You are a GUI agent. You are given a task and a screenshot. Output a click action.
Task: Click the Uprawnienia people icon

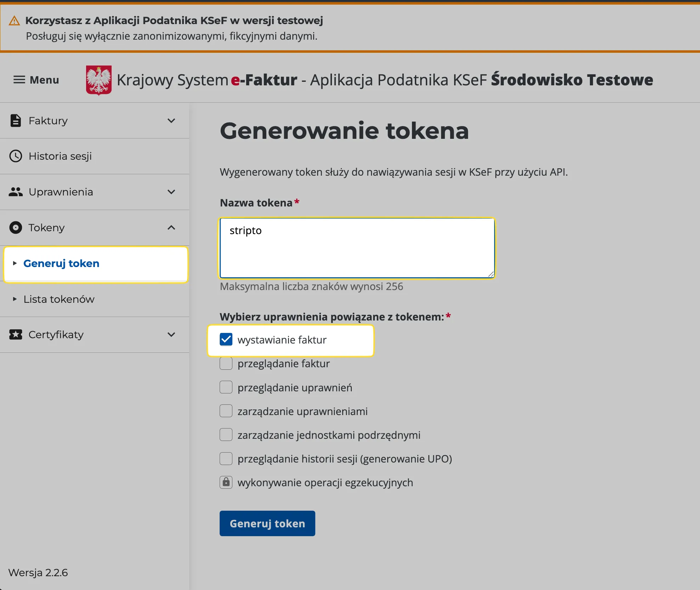[x=16, y=192]
